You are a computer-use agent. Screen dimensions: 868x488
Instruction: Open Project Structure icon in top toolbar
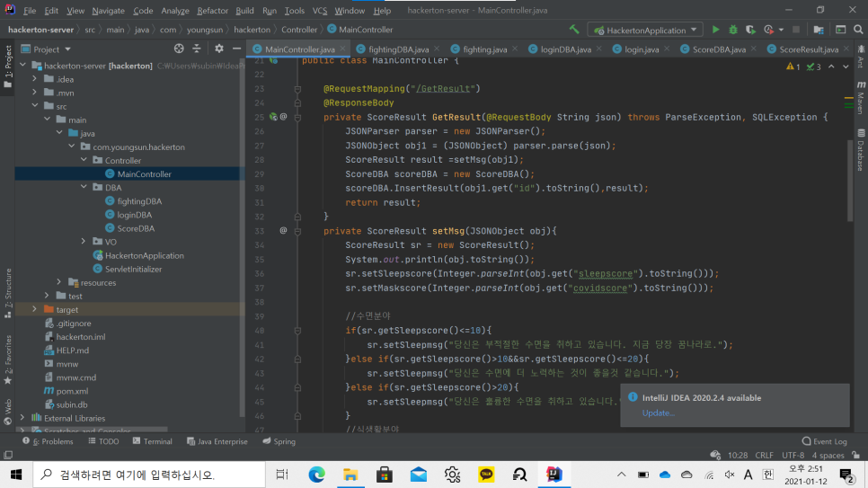819,30
